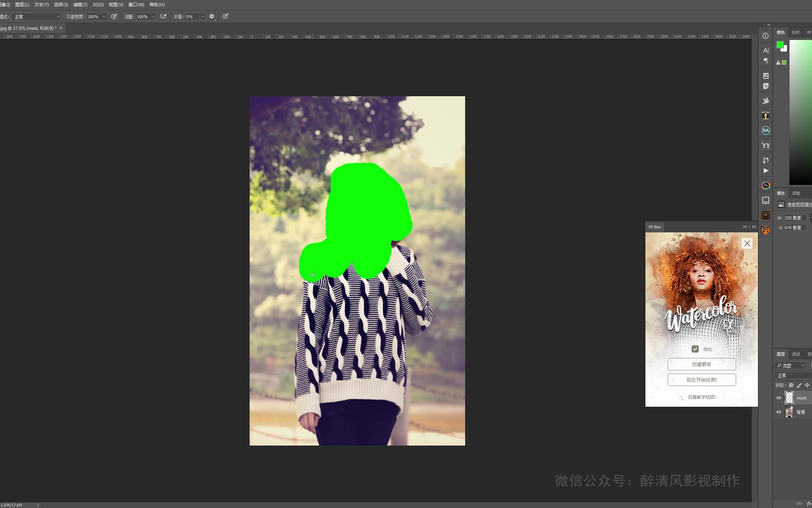Click the W width input field
Image resolution: width=812 pixels, height=508 pixels.
pos(795,218)
